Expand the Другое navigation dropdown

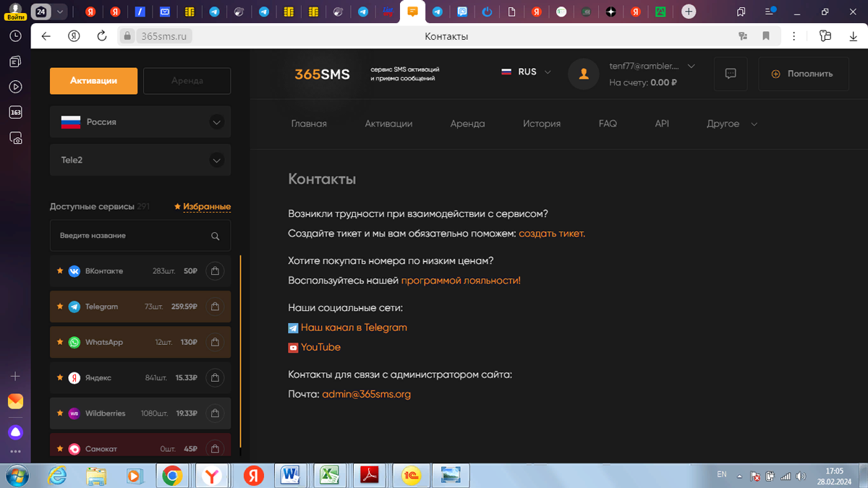[x=732, y=124]
